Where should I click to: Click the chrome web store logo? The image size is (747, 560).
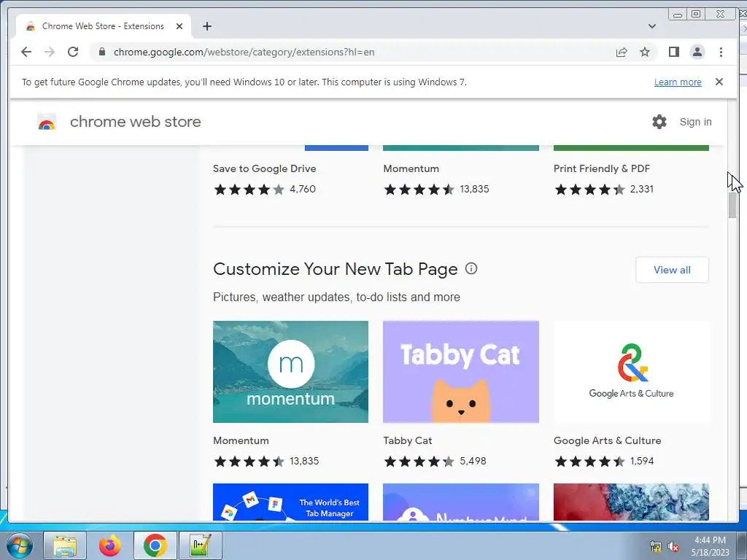tap(47, 122)
